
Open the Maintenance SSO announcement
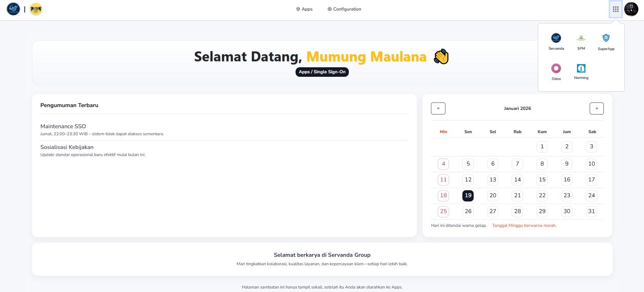coord(63,126)
